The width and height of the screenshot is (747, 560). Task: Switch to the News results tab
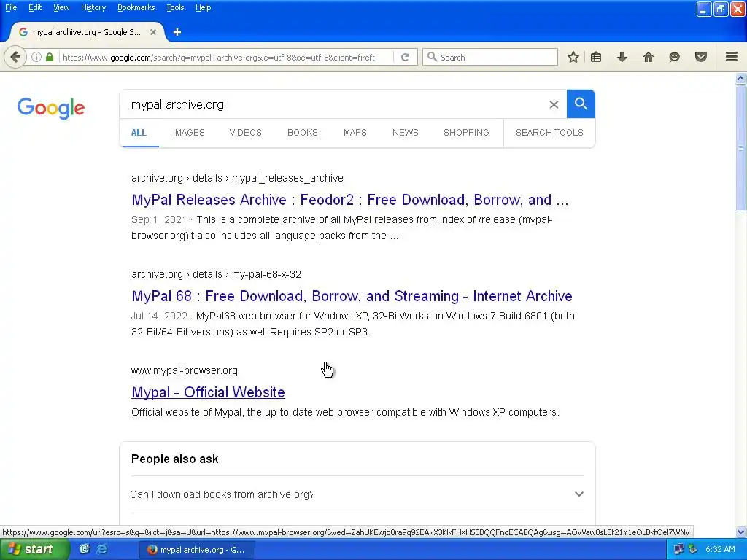406,133
